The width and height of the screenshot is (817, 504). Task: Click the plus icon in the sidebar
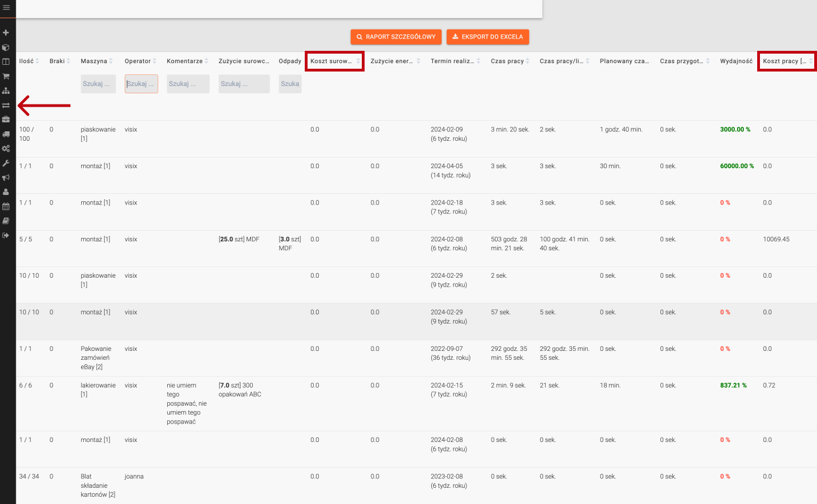coord(6,33)
